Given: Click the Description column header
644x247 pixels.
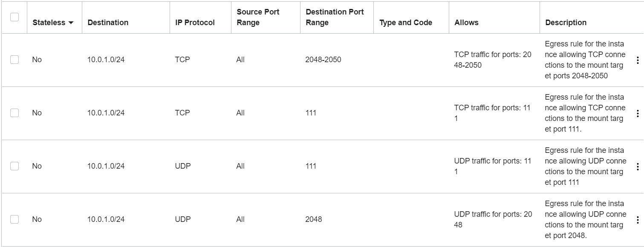Looking at the screenshot, I should [x=565, y=23].
